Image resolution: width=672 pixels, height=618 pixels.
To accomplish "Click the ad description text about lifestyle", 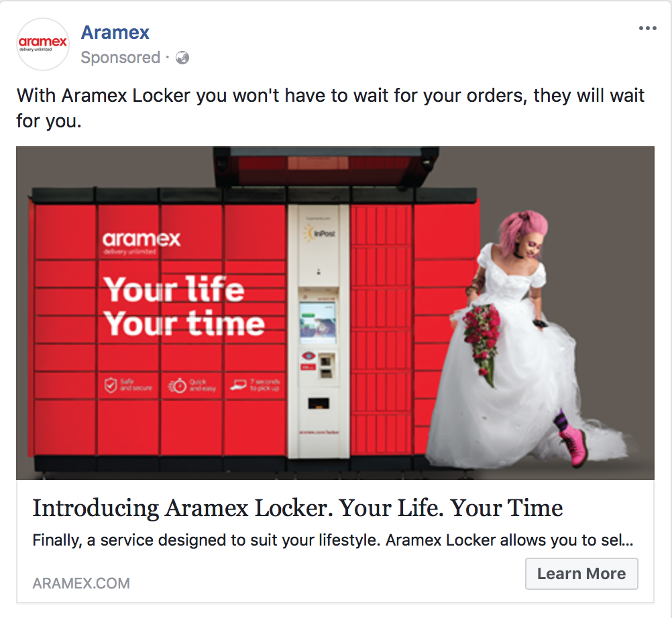I will [x=333, y=540].
